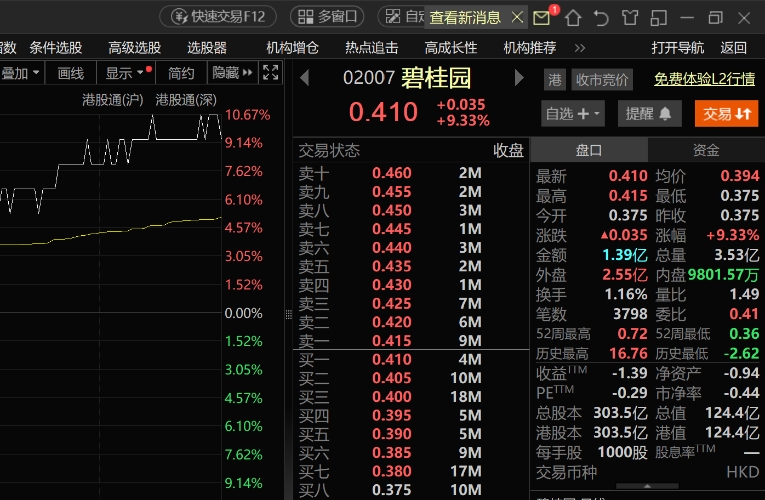
Task: Click 隐藏 to hide the side panel
Action: [x=232, y=73]
